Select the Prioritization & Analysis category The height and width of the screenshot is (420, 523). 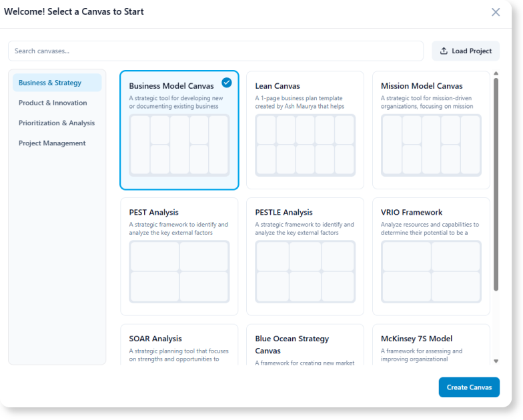(57, 123)
